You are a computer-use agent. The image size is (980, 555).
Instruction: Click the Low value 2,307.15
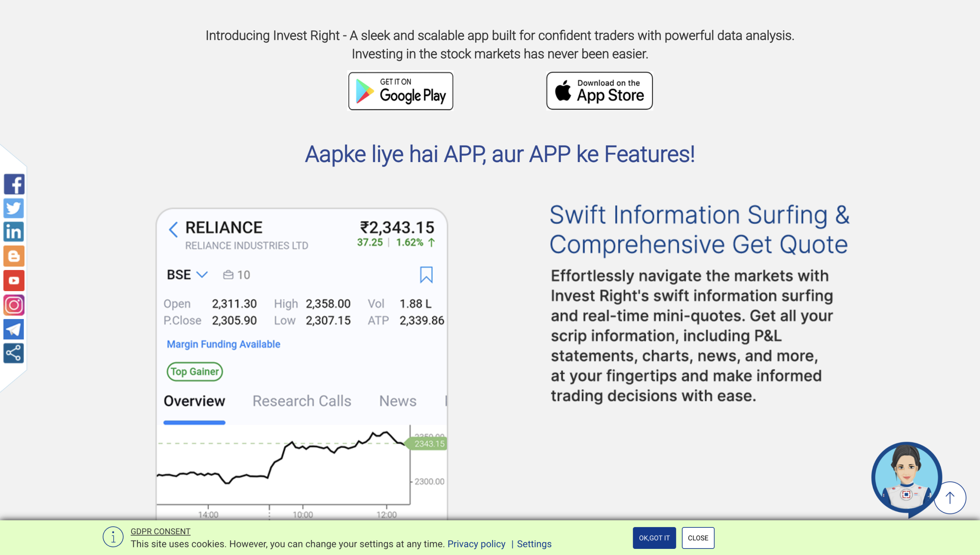[x=328, y=320]
